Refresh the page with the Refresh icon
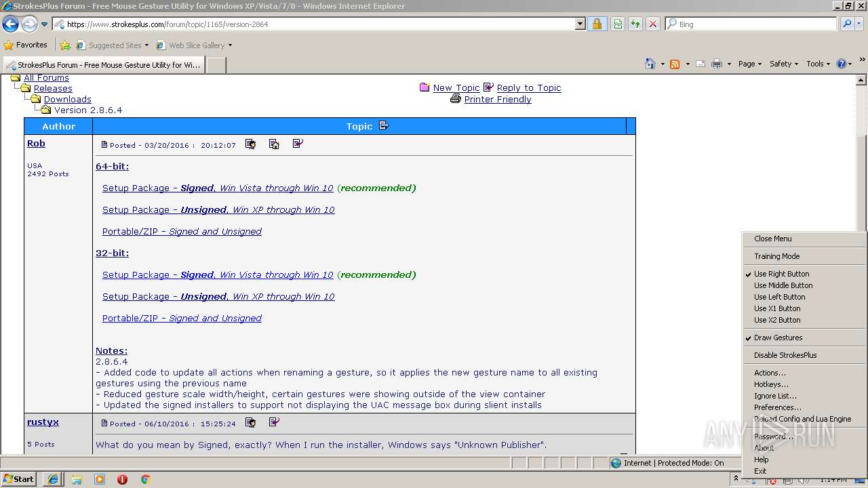This screenshot has height=488, width=868. coord(635,24)
